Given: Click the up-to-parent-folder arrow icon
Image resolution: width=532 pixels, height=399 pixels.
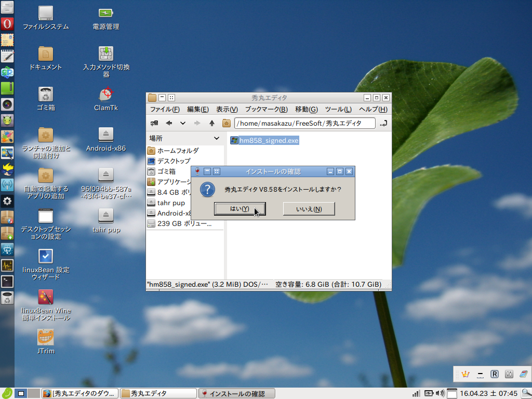Looking at the screenshot, I should pyautogui.click(x=212, y=123).
